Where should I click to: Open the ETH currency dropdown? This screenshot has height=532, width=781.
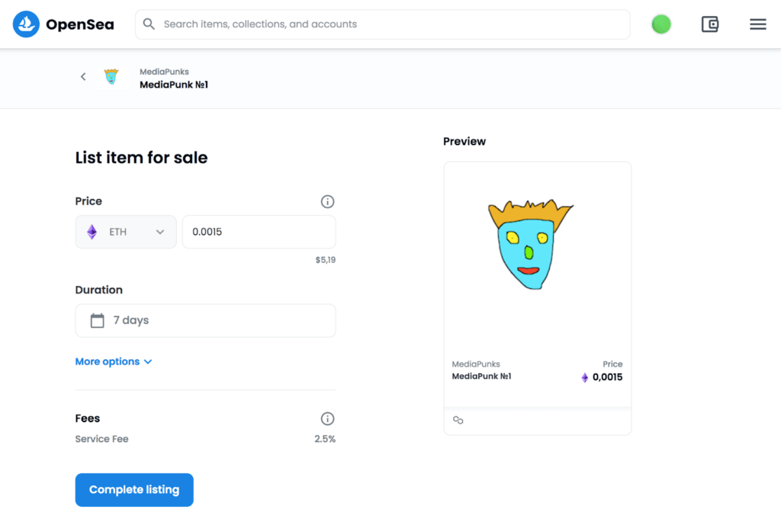[x=126, y=232]
